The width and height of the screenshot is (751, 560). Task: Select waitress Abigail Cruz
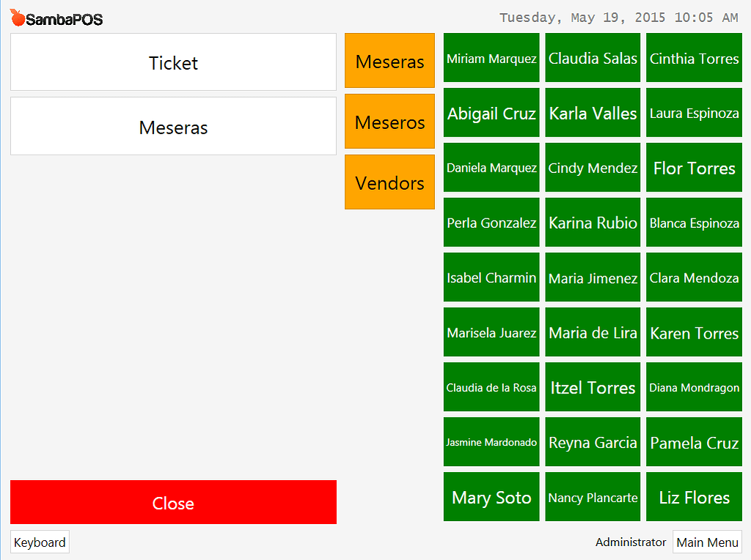point(491,112)
